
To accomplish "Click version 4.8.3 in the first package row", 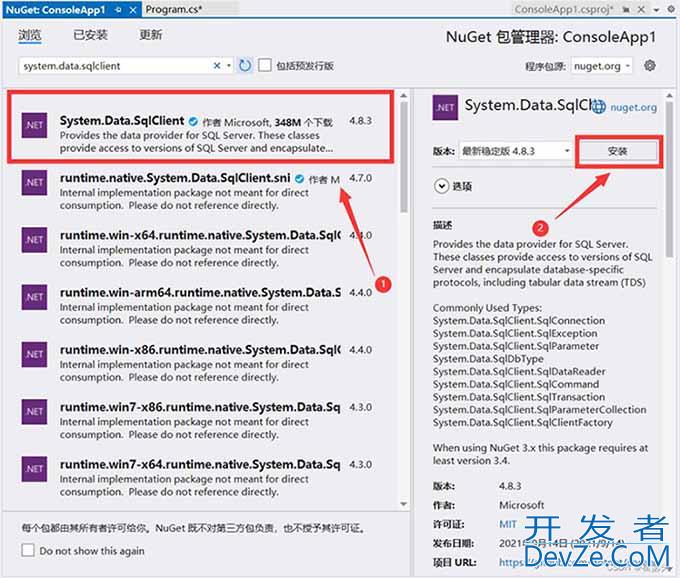I will (360, 121).
